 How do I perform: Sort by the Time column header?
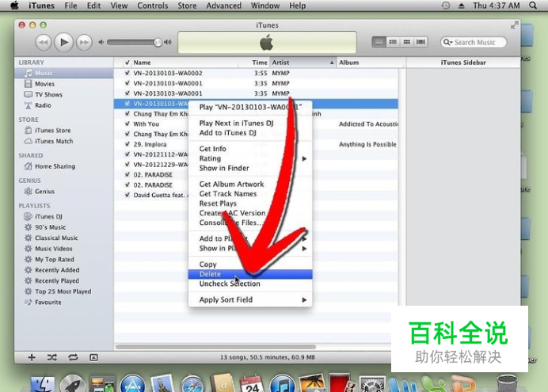pyautogui.click(x=253, y=63)
